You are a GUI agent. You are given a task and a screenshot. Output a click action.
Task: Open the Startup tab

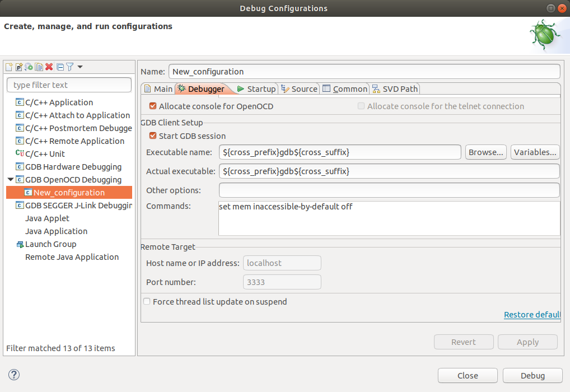[x=256, y=88]
